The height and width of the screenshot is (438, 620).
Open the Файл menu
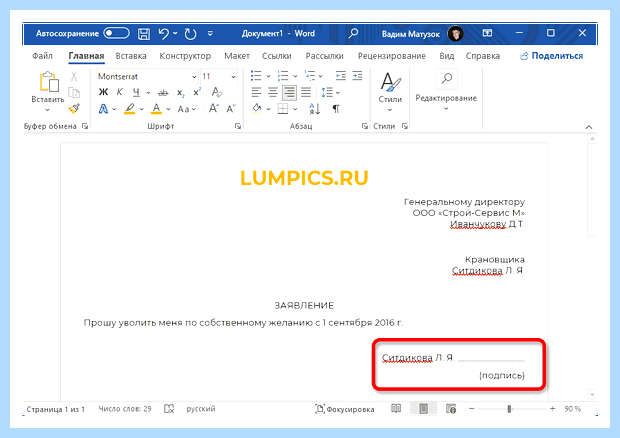(x=42, y=56)
